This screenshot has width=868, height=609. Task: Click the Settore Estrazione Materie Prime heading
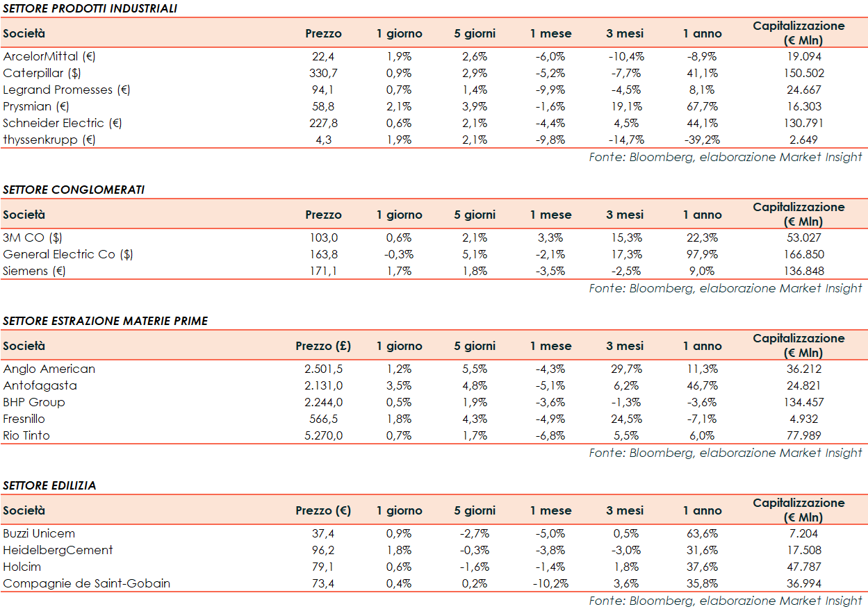[x=106, y=321]
